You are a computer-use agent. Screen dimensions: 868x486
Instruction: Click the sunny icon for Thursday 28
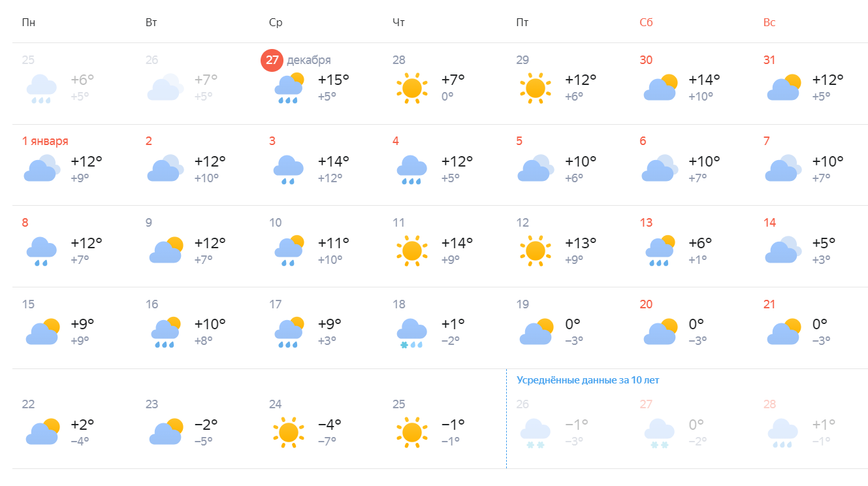[x=412, y=88]
